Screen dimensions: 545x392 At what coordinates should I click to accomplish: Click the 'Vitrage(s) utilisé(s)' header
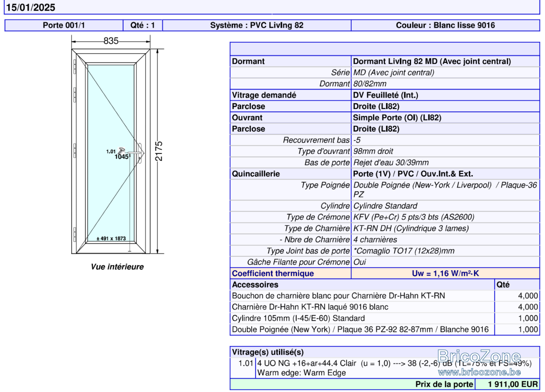click(268, 352)
